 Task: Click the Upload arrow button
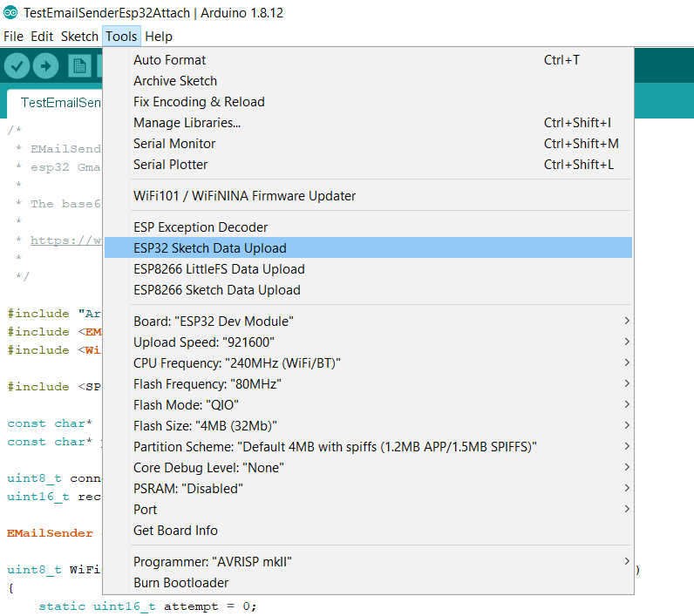45,66
